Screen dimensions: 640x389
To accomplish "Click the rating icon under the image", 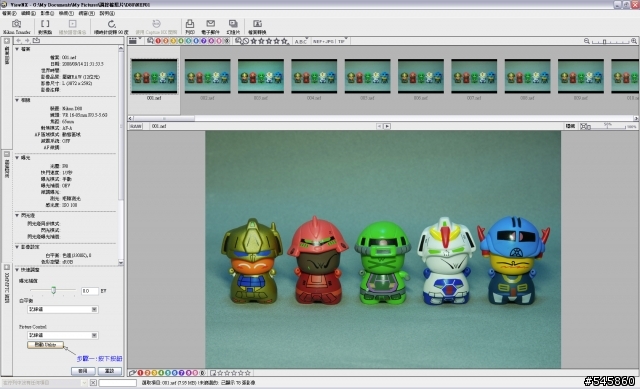I will pyautogui.click(x=213, y=373).
